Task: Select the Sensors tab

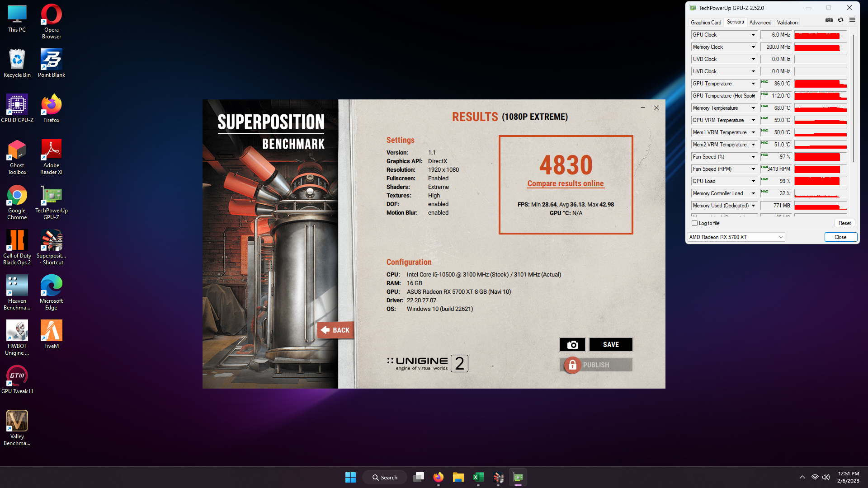Action: [735, 22]
